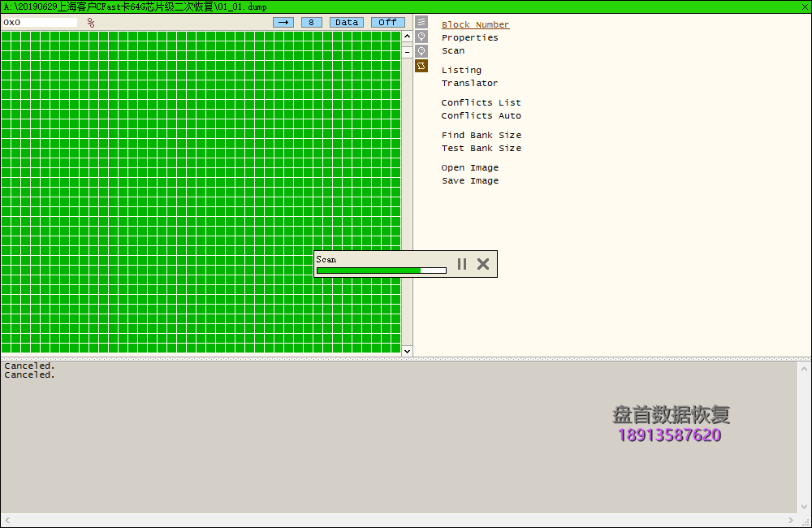Click the settings sliders icon in the side strip
This screenshot has height=528, width=812.
pyautogui.click(x=421, y=22)
